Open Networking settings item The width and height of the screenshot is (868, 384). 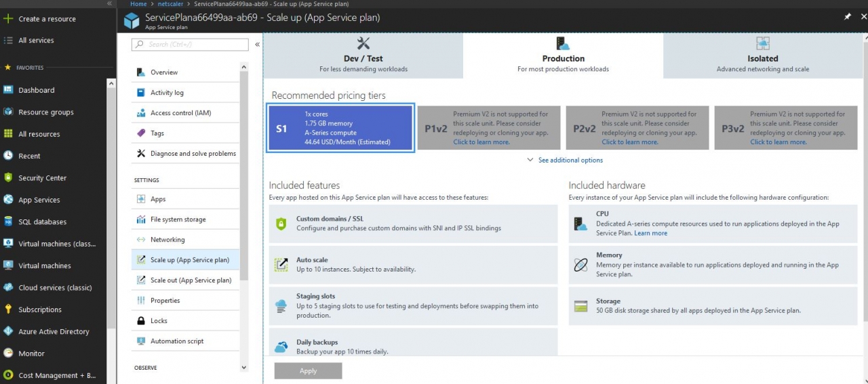[x=185, y=240]
